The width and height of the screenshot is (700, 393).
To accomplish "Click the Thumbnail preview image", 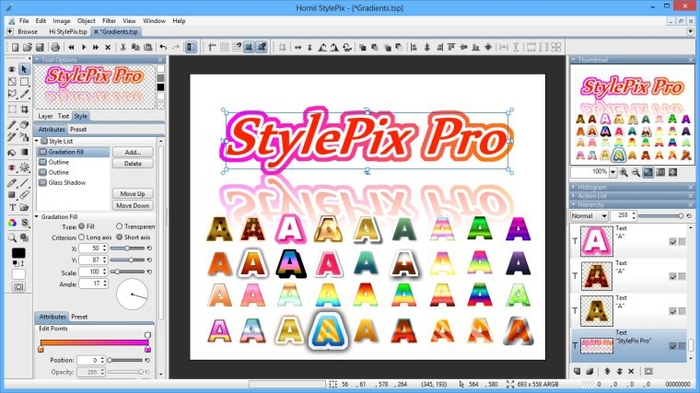I will 633,115.
